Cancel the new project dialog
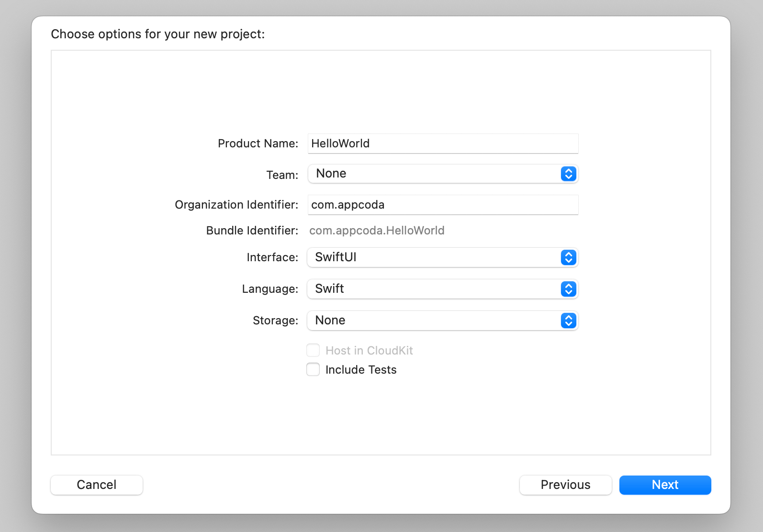 tap(97, 485)
